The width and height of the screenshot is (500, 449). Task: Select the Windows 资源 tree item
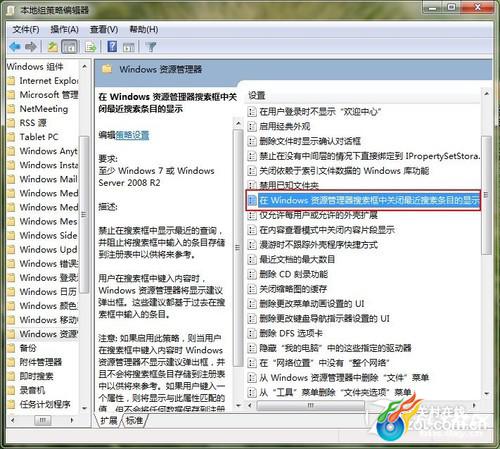click(48, 334)
